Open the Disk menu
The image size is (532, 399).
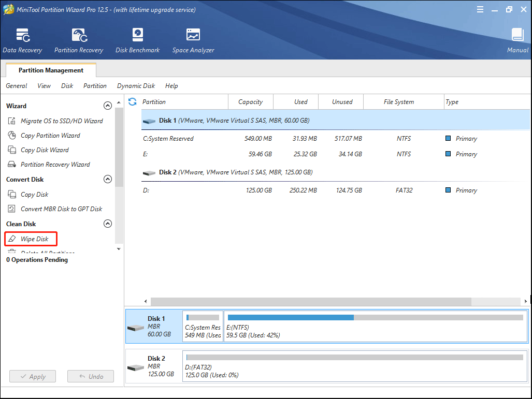click(67, 86)
